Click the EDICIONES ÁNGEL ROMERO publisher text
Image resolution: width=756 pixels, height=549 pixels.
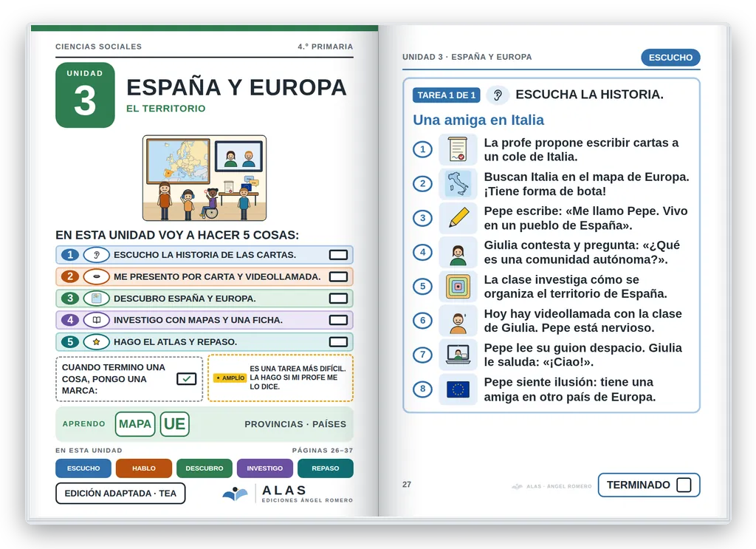pyautogui.click(x=308, y=500)
